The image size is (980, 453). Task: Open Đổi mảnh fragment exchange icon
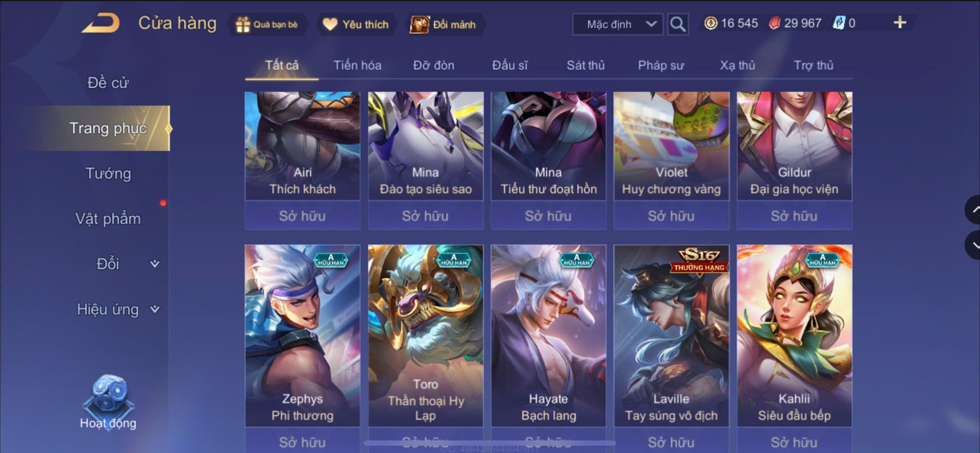pyautogui.click(x=419, y=25)
